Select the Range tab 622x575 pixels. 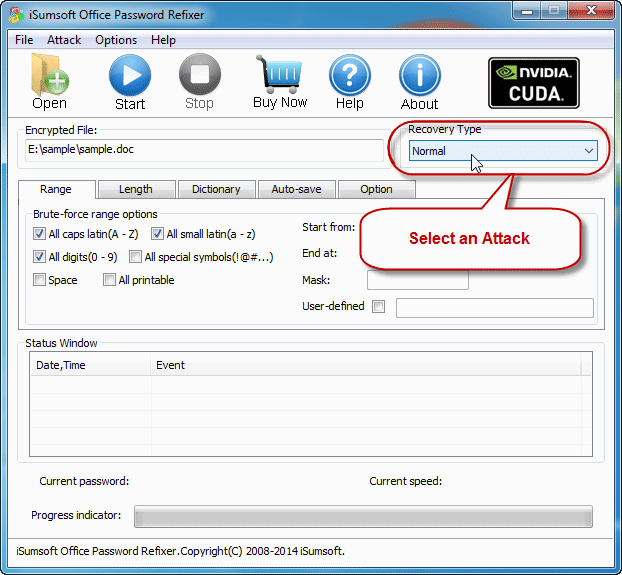56,189
